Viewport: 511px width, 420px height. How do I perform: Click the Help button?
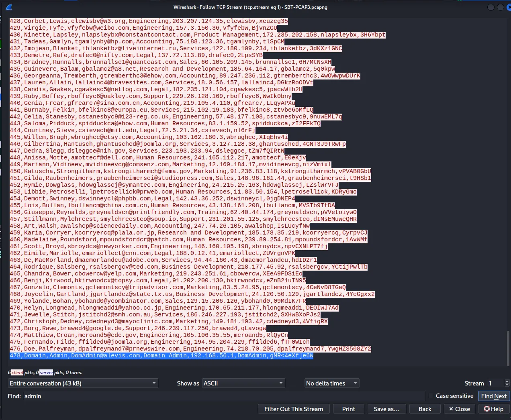coord(494,409)
